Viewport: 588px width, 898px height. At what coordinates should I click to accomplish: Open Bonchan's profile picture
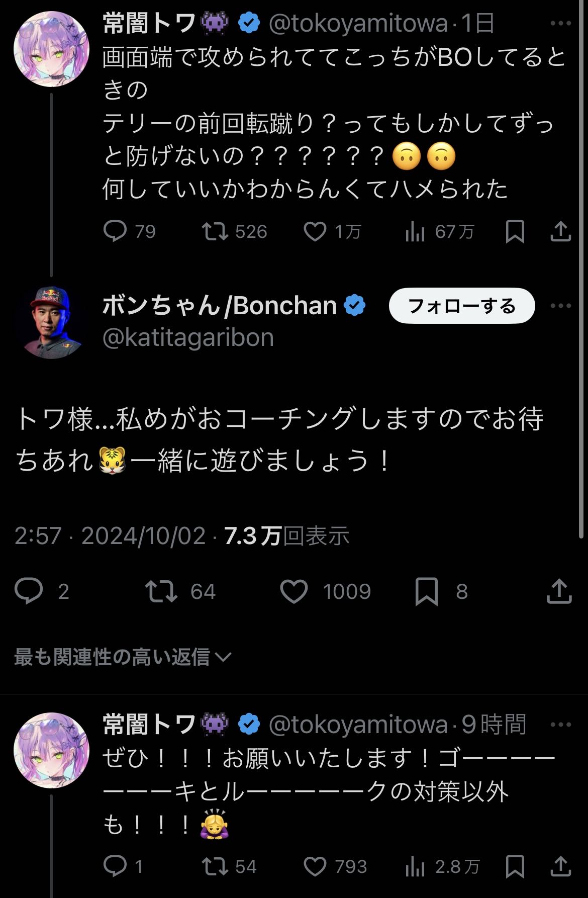[51, 322]
